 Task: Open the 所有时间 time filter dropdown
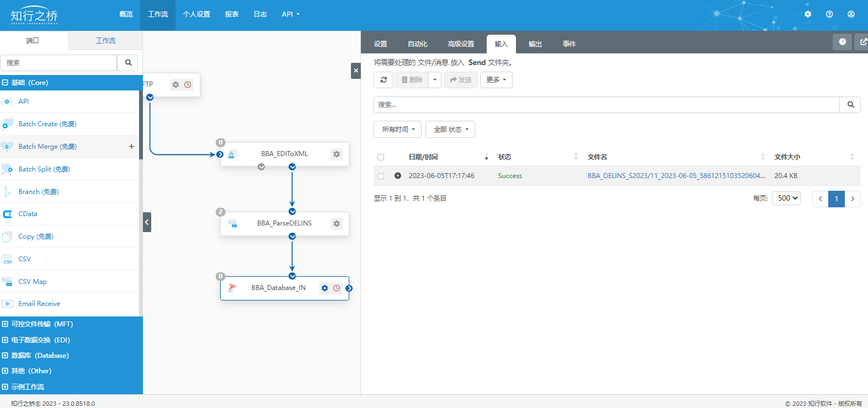tap(398, 130)
